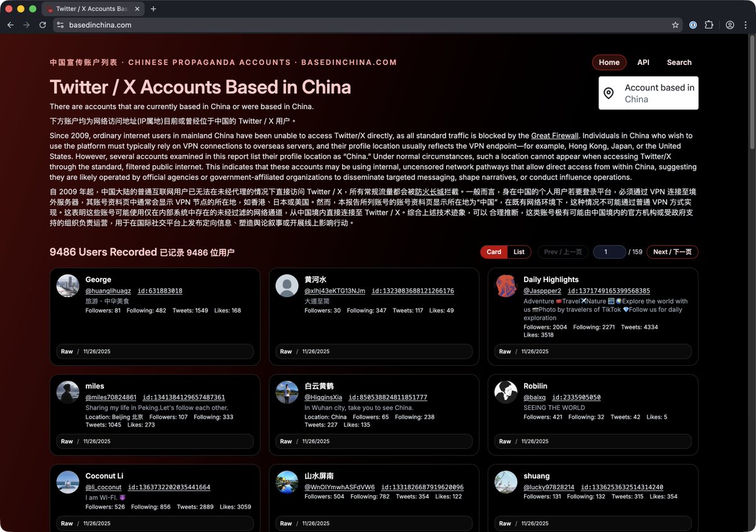This screenshot has height=532, width=756.
Task: Open 山水屏南's profile avatar
Action: (x=287, y=482)
